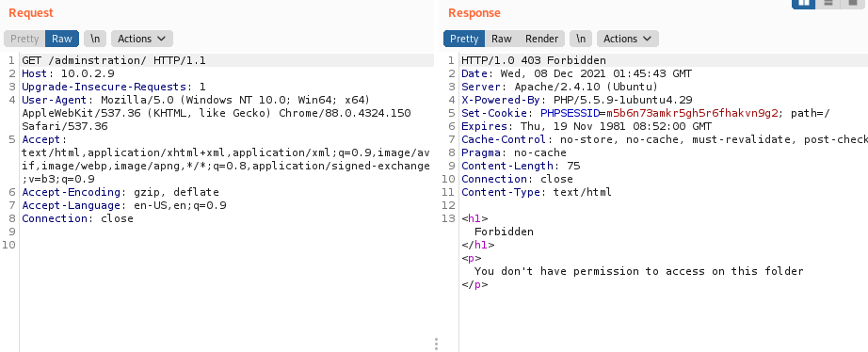The width and height of the screenshot is (868, 352).
Task: Click the Content-Length: 75 header line
Action: (x=521, y=166)
